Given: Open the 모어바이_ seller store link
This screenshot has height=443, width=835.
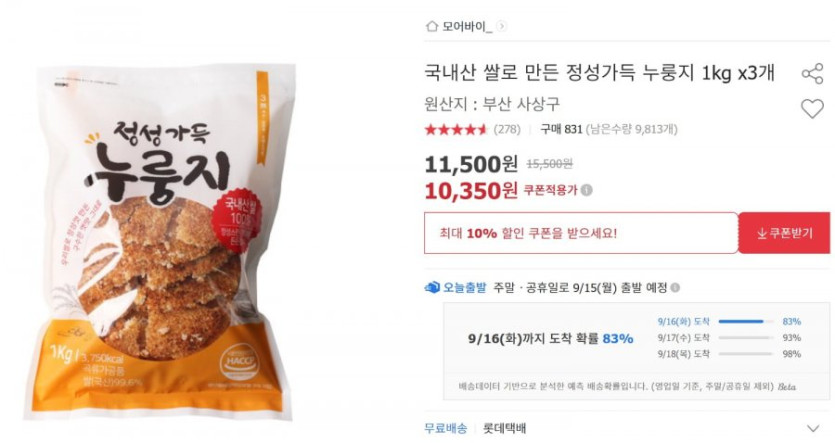Looking at the screenshot, I should click(x=467, y=26).
